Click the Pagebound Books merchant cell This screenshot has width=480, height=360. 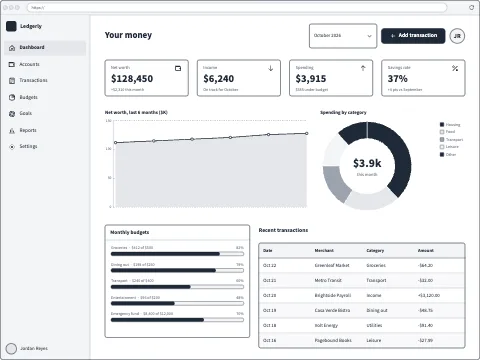[333, 340]
